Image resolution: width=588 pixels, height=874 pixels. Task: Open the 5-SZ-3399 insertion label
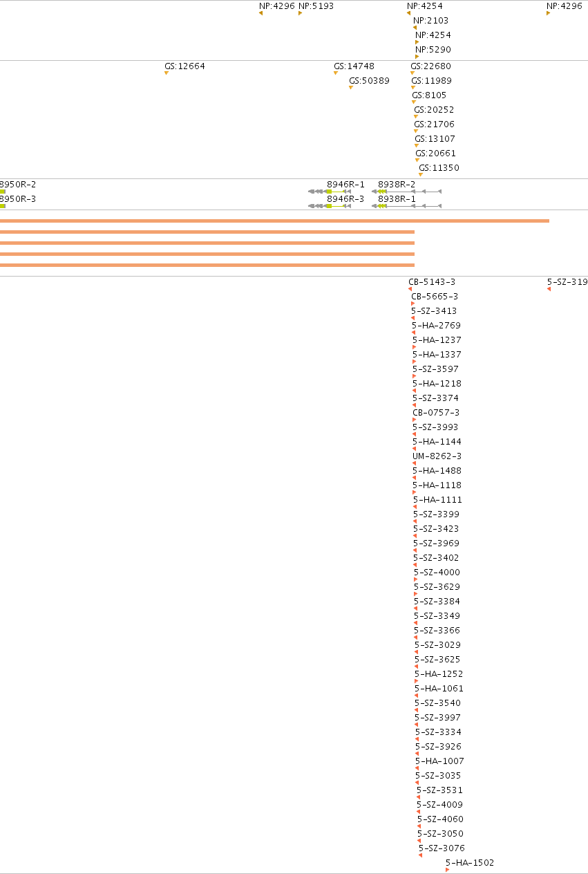tap(436, 514)
